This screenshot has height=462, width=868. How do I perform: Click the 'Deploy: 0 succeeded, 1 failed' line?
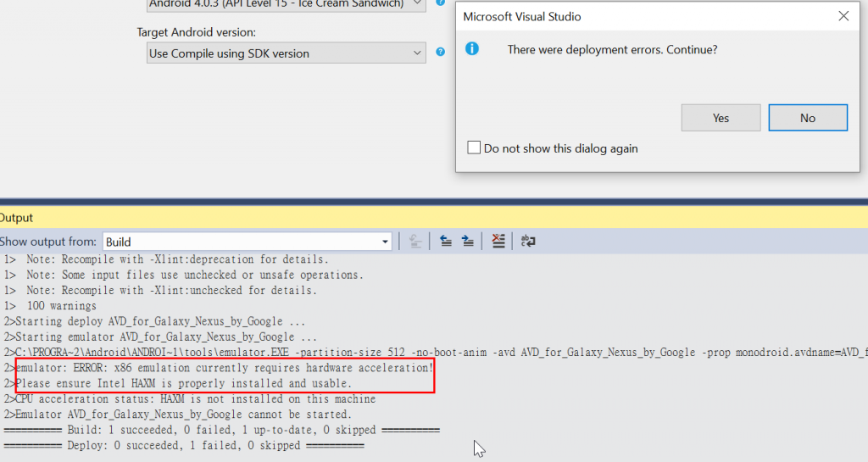184,445
